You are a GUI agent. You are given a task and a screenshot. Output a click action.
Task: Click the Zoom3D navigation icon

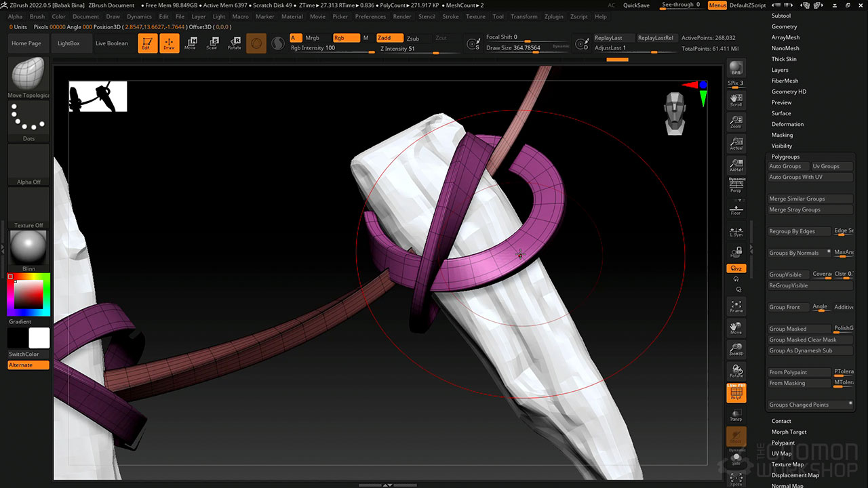[736, 350]
